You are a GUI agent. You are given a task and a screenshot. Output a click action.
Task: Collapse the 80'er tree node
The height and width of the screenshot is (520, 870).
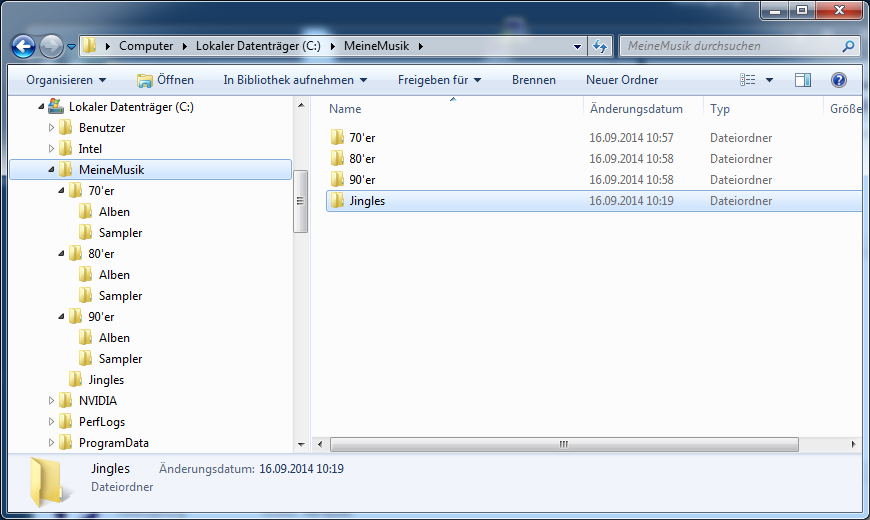[x=61, y=254]
